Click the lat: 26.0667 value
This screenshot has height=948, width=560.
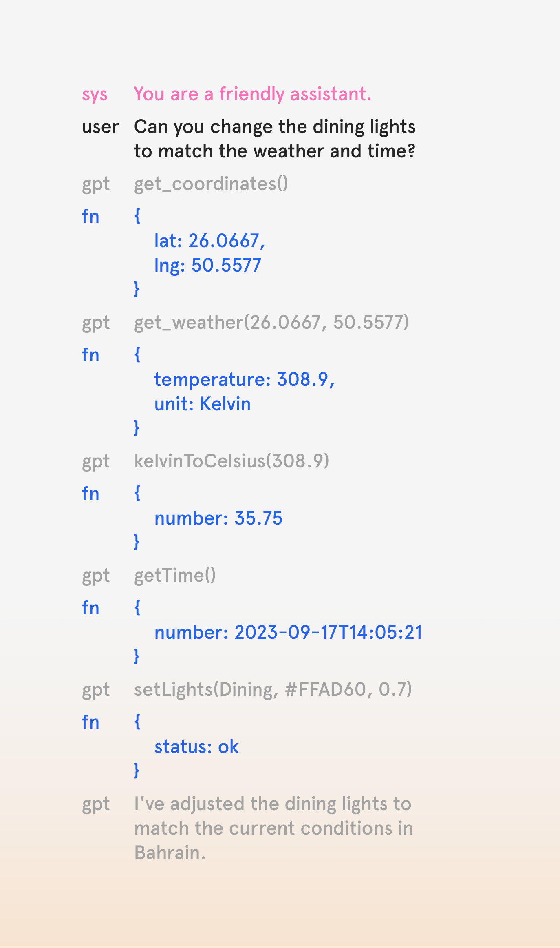pyautogui.click(x=209, y=241)
